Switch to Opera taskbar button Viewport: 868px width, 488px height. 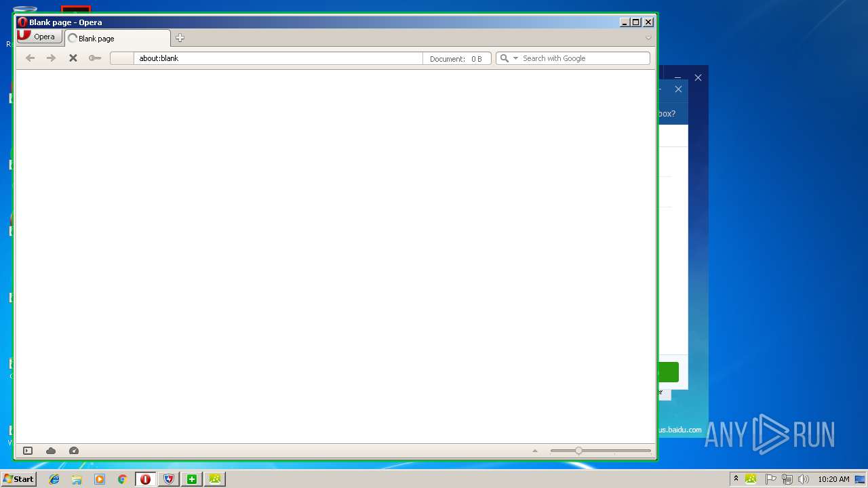[x=145, y=479]
